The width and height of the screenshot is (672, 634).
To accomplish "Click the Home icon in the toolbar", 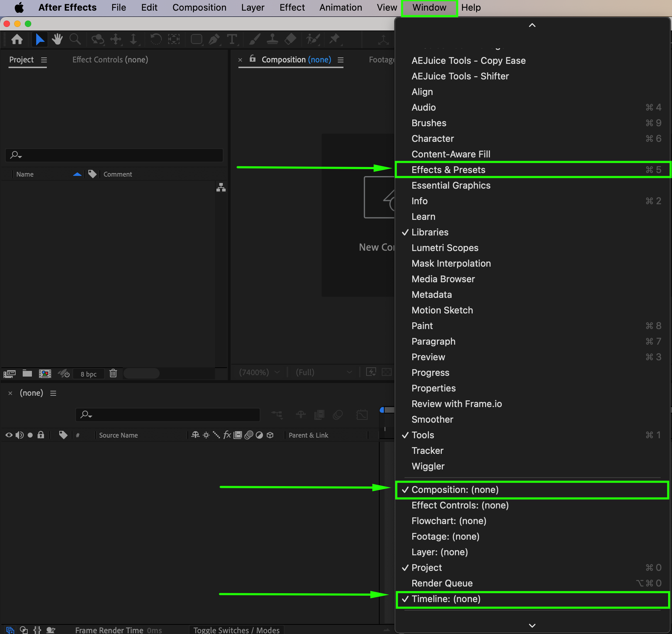I will click(x=17, y=39).
